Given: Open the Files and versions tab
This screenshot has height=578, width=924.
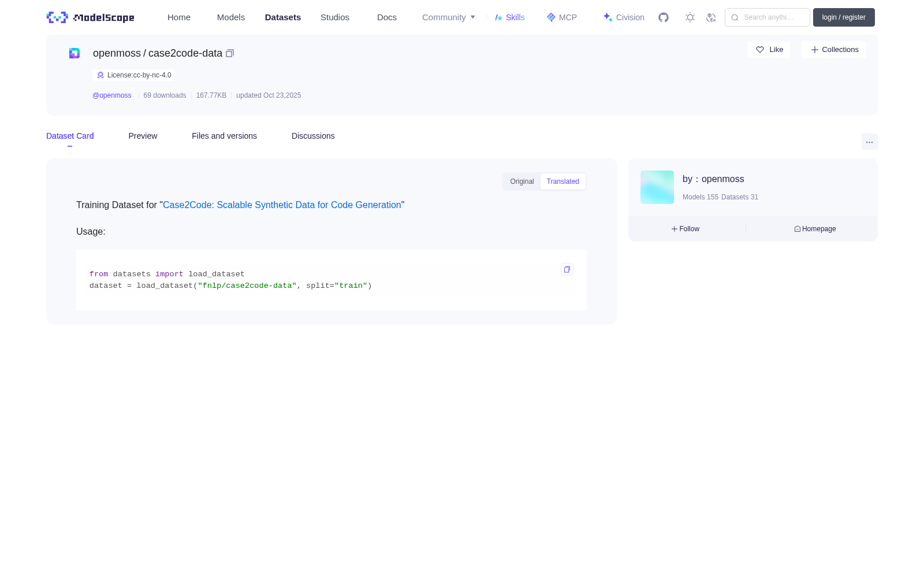Looking at the screenshot, I should coord(224,136).
